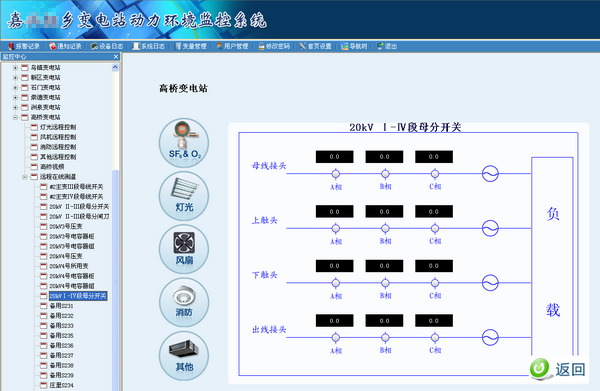Collapse the 远程在线测量 tree node
The image size is (600, 391).
(24, 177)
